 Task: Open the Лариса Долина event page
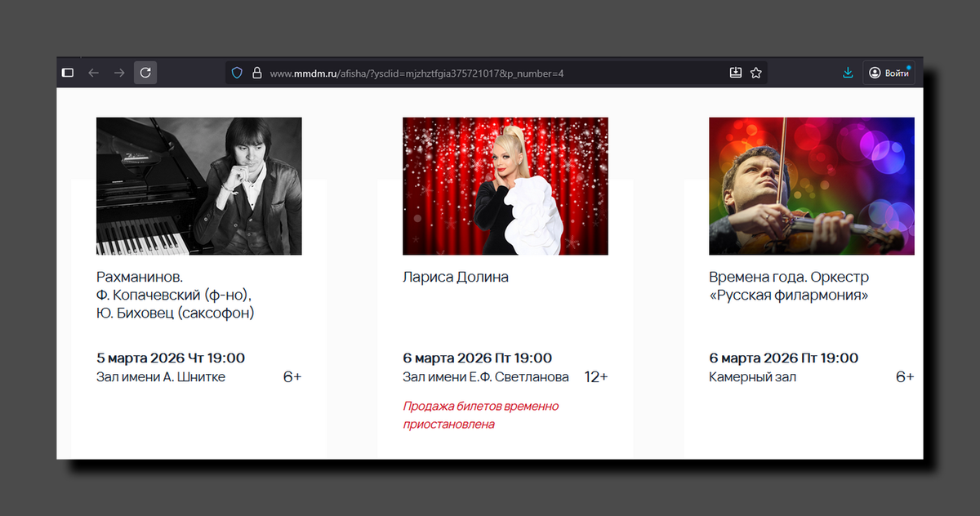coord(455,277)
